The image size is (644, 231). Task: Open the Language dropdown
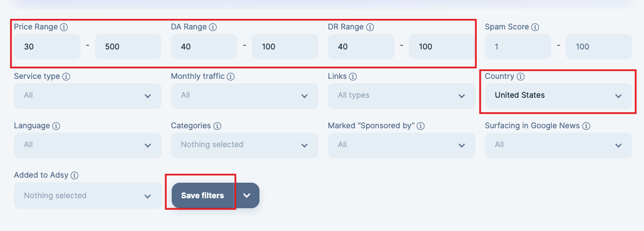pos(88,145)
